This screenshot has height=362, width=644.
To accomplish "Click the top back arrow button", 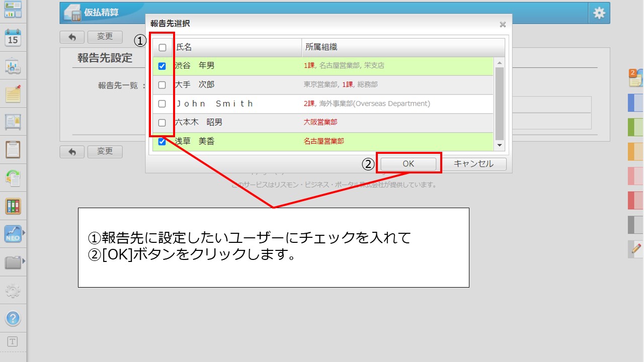I will click(x=72, y=37).
